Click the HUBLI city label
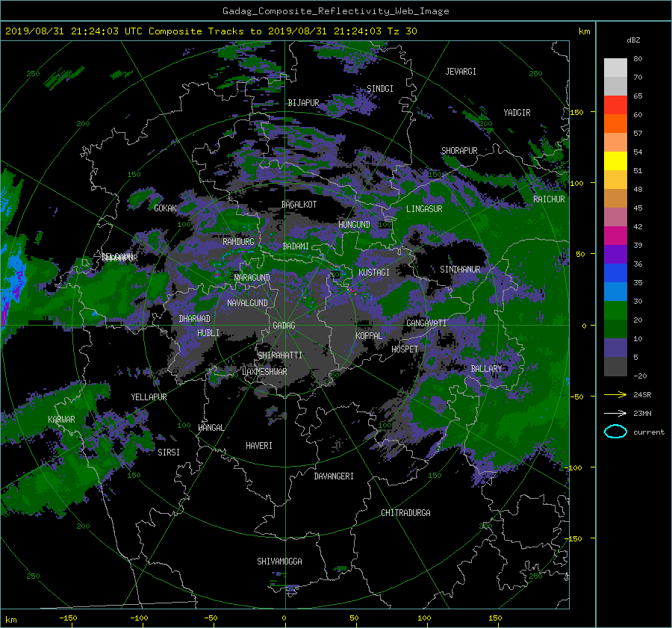Image resolution: width=672 pixels, height=628 pixels. coord(208,332)
